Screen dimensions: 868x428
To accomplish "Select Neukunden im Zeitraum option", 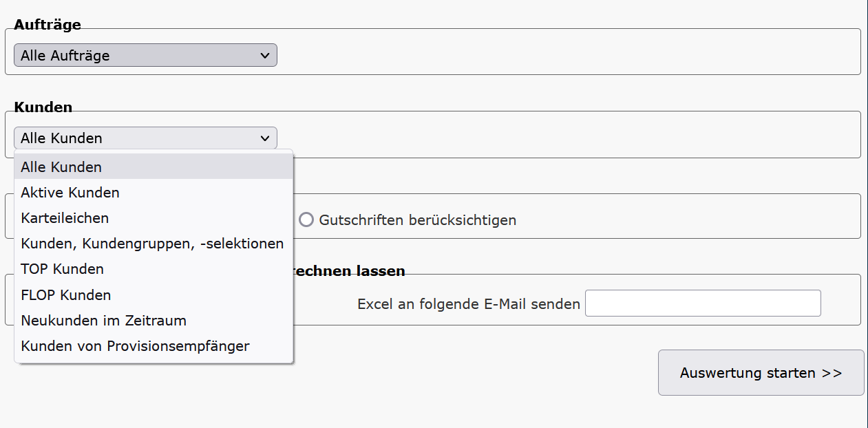I will click(x=104, y=321).
